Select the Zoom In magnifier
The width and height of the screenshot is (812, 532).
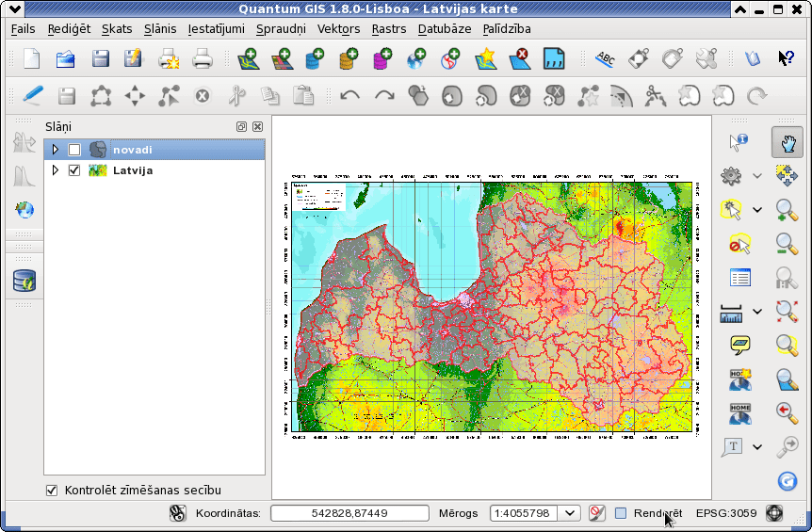[x=788, y=211]
